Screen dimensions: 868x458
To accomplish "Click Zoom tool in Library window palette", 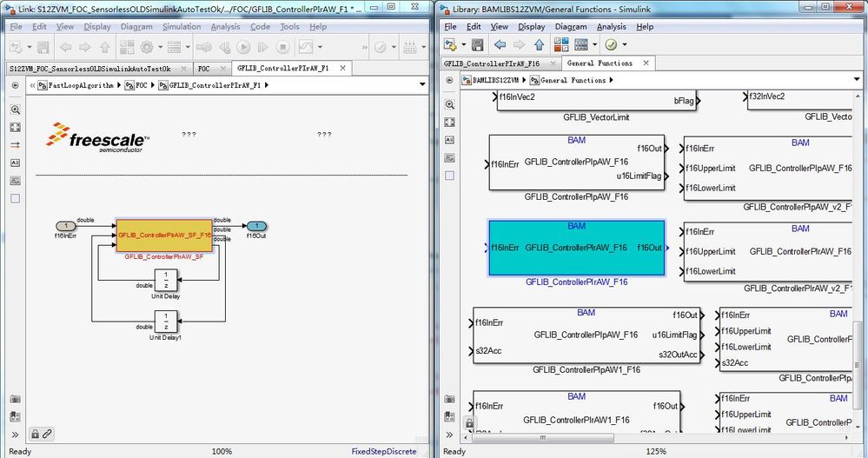I will pos(449,104).
